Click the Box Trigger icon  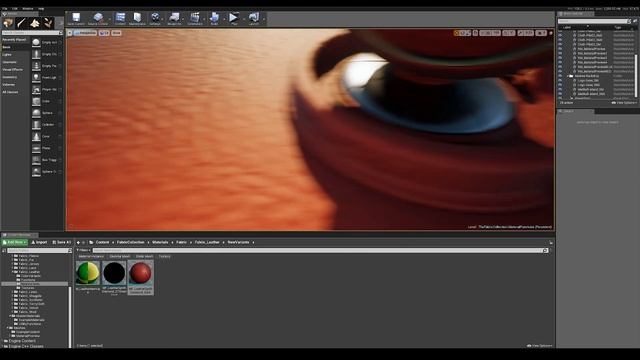point(36,160)
